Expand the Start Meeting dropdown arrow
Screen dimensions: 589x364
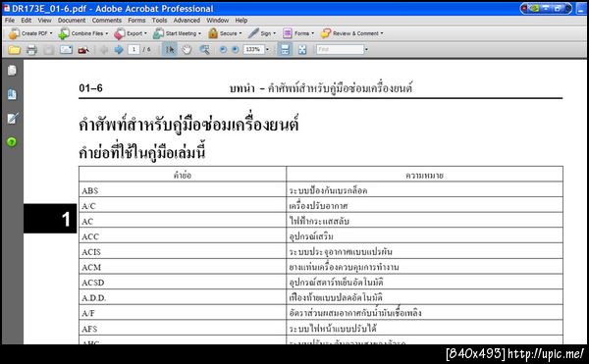200,33
